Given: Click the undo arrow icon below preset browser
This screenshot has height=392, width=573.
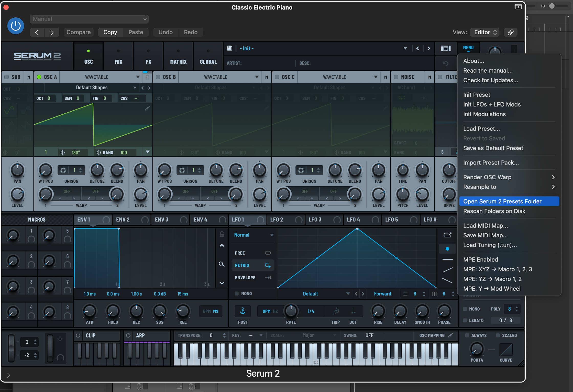Looking at the screenshot, I should click(446, 63).
